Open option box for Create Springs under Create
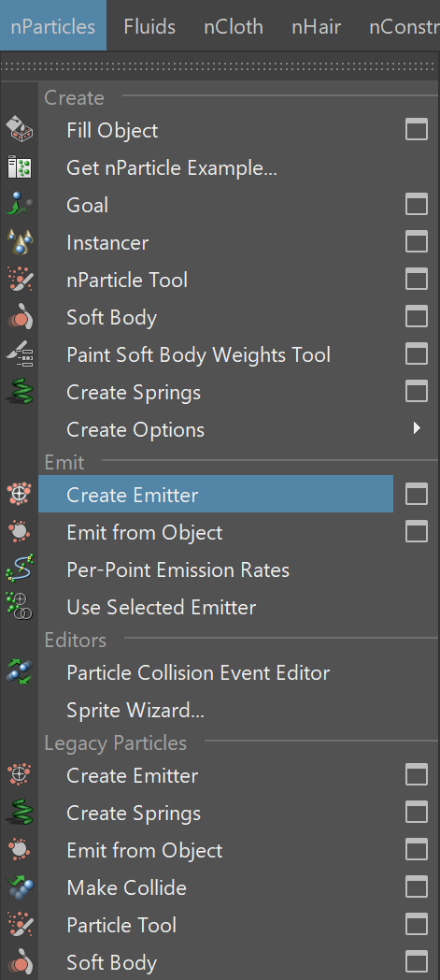The width and height of the screenshot is (440, 980). click(x=417, y=393)
